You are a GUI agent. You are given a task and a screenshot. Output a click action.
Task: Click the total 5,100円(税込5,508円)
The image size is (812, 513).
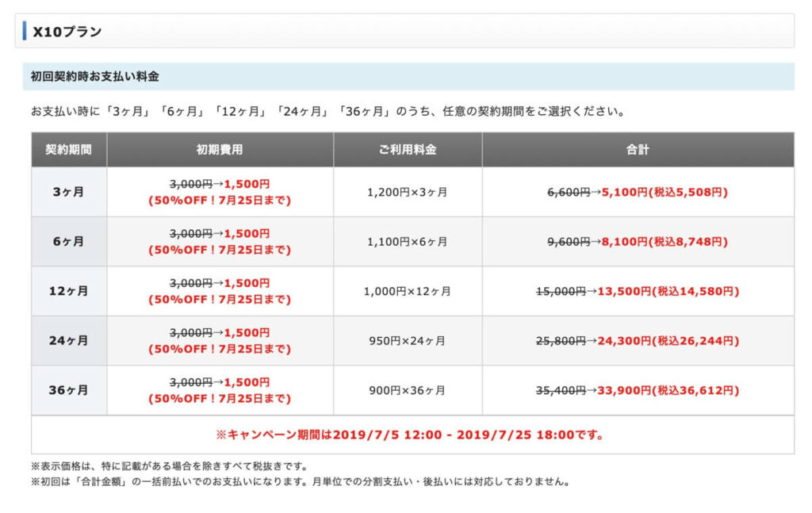(x=665, y=192)
